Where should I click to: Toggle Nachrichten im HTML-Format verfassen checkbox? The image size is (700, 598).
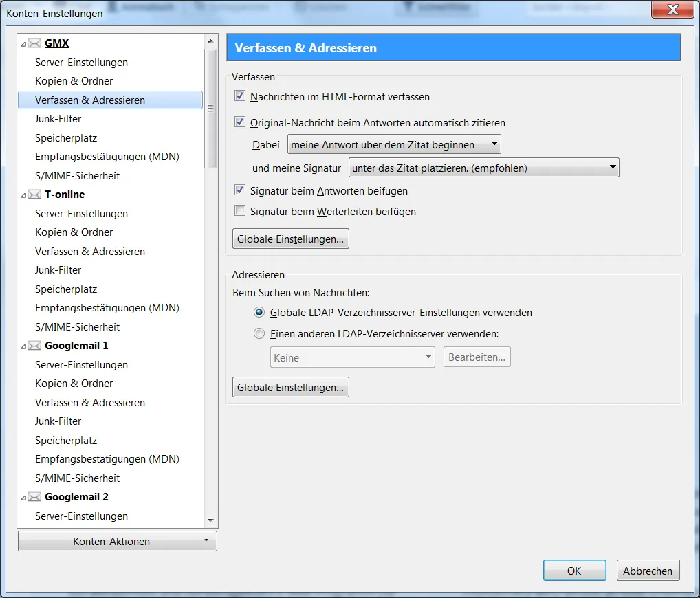coord(240,96)
